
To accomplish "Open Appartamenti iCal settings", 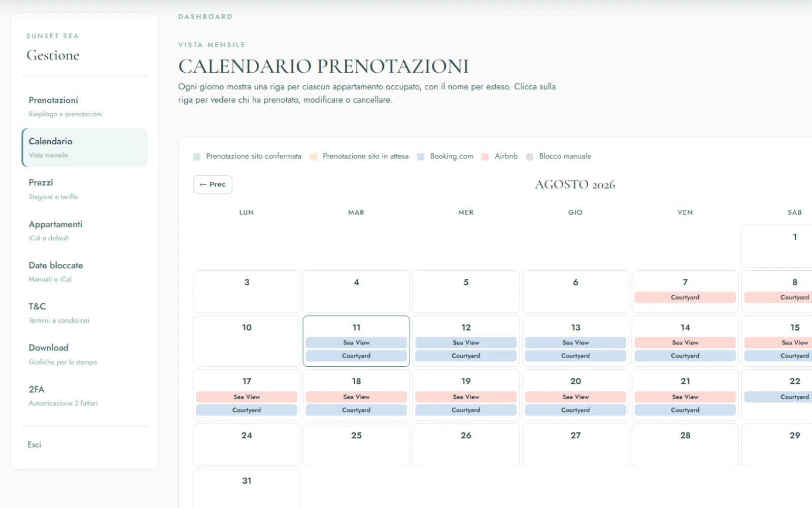I will point(85,230).
